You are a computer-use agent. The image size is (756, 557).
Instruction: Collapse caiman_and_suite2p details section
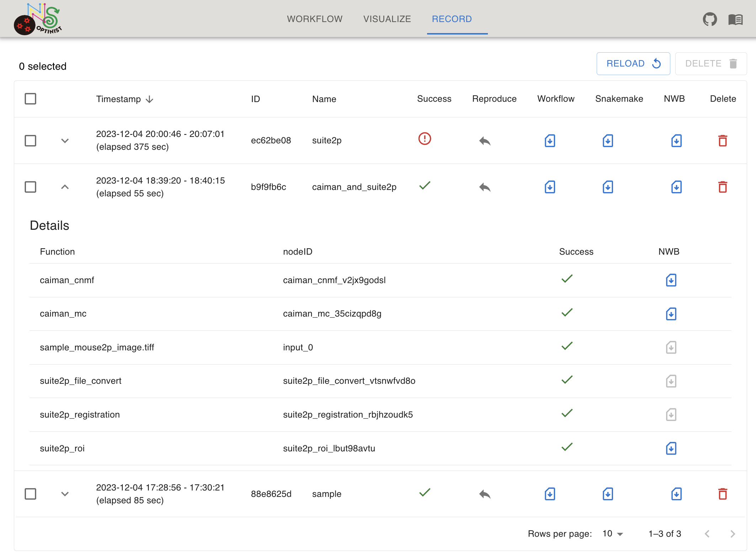tap(65, 187)
